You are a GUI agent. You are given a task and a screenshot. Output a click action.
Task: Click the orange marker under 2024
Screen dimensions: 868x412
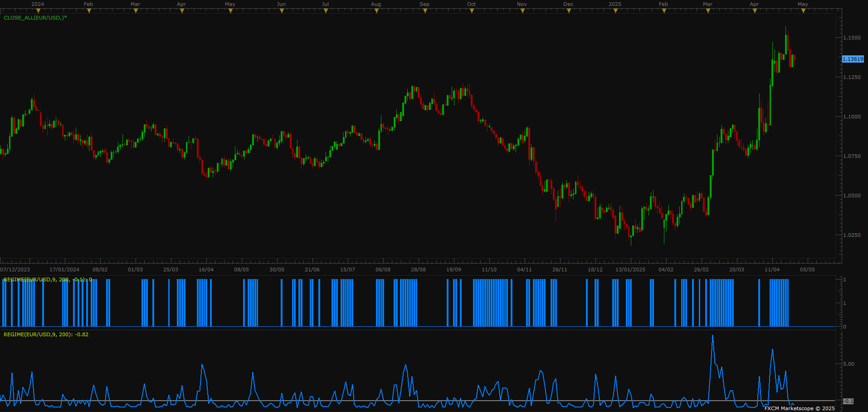click(x=38, y=11)
